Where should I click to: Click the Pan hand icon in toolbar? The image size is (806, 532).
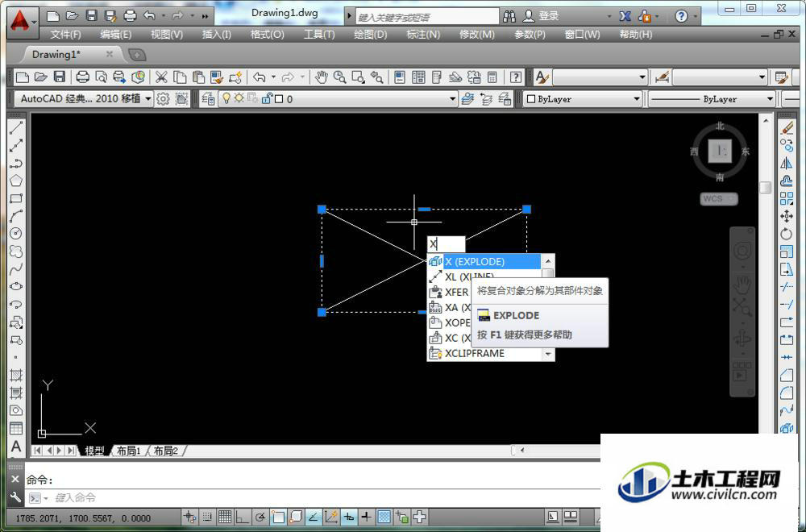click(322, 77)
